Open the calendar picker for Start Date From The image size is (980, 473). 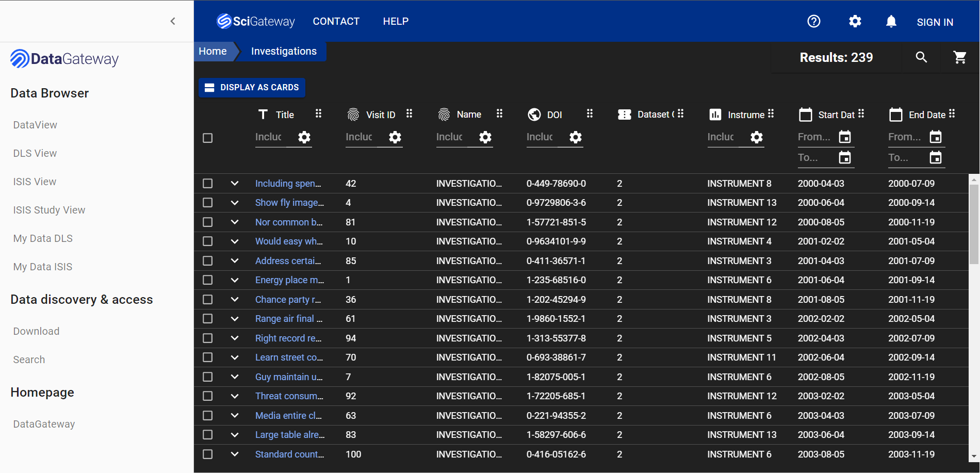point(845,137)
